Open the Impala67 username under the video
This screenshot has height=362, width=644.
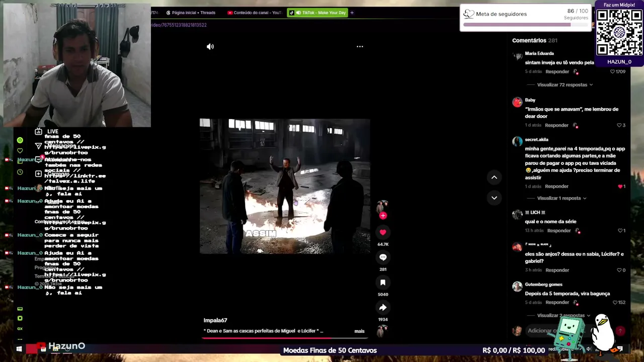coord(215,320)
